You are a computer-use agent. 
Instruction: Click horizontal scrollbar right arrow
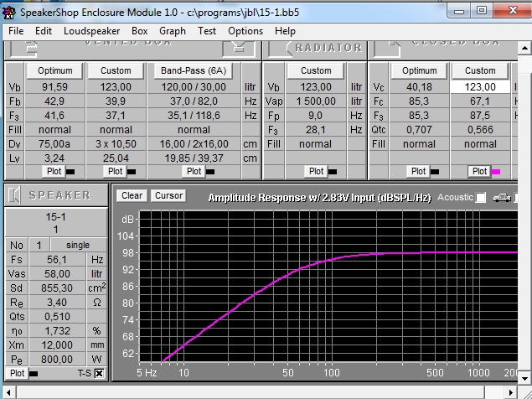pos(511,392)
